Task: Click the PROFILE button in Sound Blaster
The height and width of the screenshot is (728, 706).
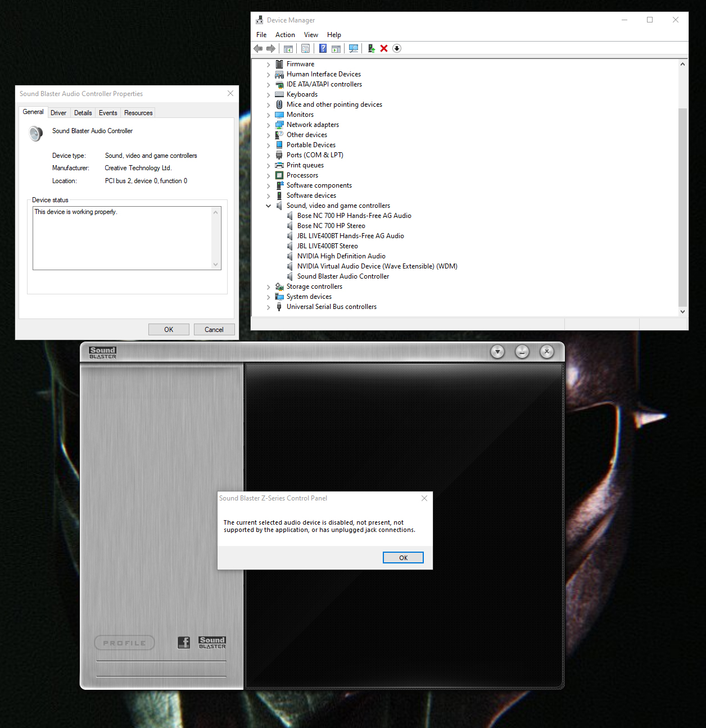Action: coord(125,643)
